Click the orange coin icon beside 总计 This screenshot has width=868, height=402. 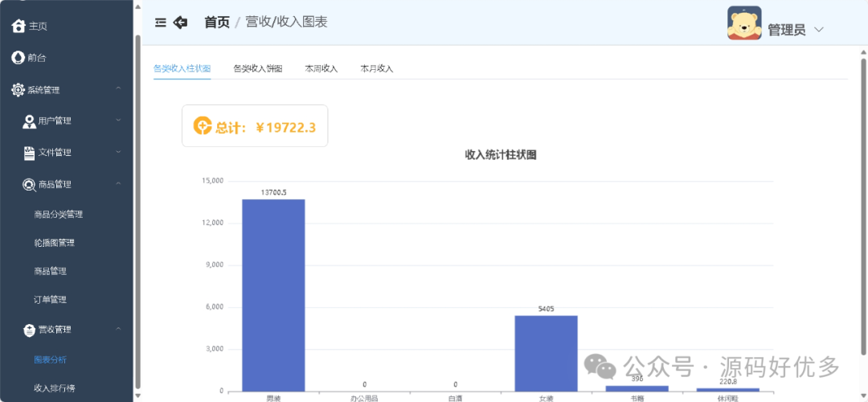pyautogui.click(x=202, y=125)
